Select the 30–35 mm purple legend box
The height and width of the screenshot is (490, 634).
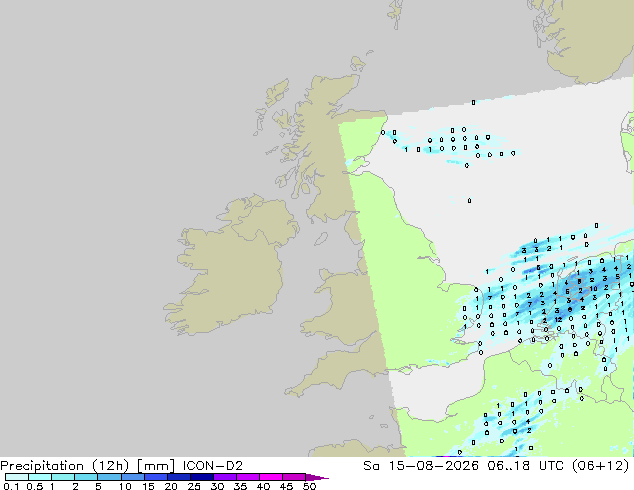pos(225,477)
